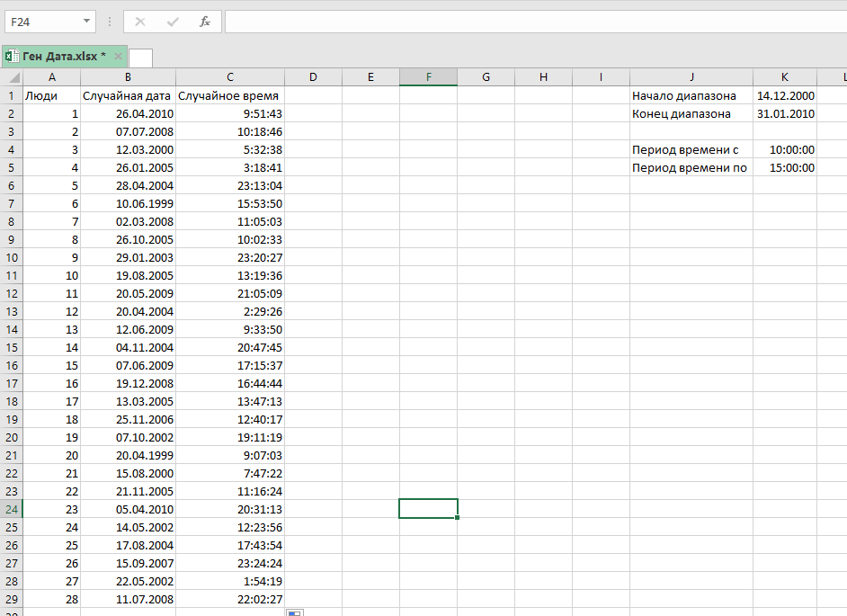Select column J header
The width and height of the screenshot is (847, 616).
point(691,77)
